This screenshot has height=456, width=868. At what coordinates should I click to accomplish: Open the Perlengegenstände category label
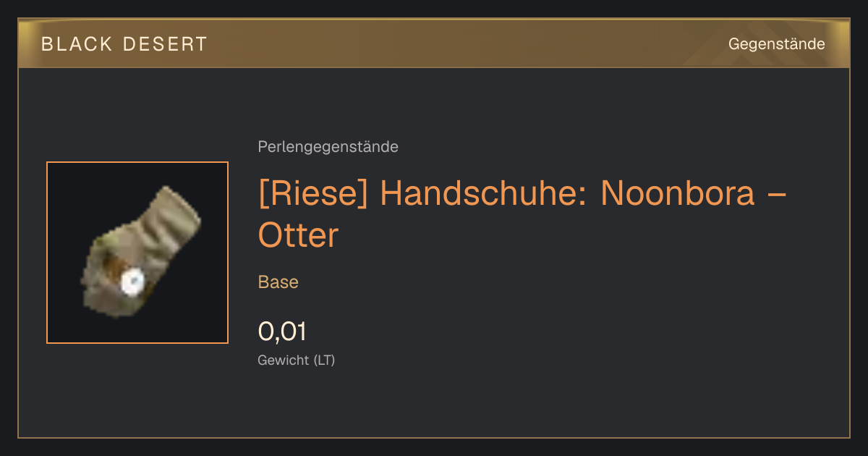[328, 147]
